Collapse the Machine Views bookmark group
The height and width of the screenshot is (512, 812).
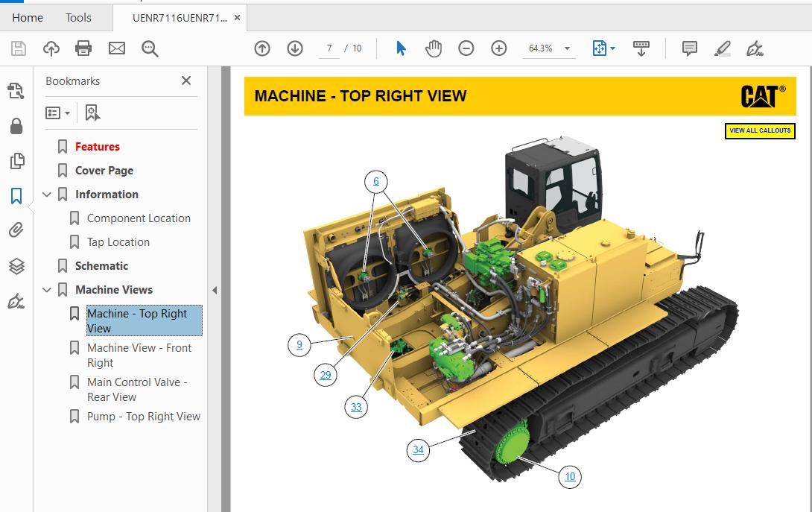click(x=47, y=290)
